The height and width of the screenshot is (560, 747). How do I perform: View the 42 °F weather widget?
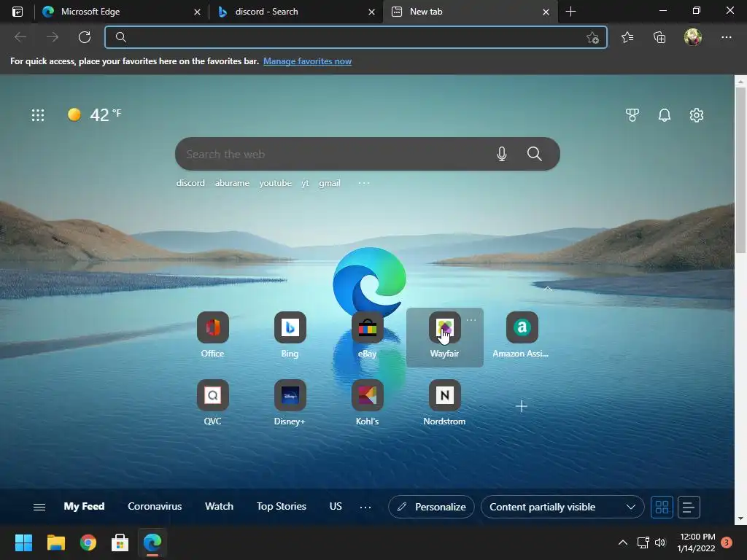(x=94, y=114)
